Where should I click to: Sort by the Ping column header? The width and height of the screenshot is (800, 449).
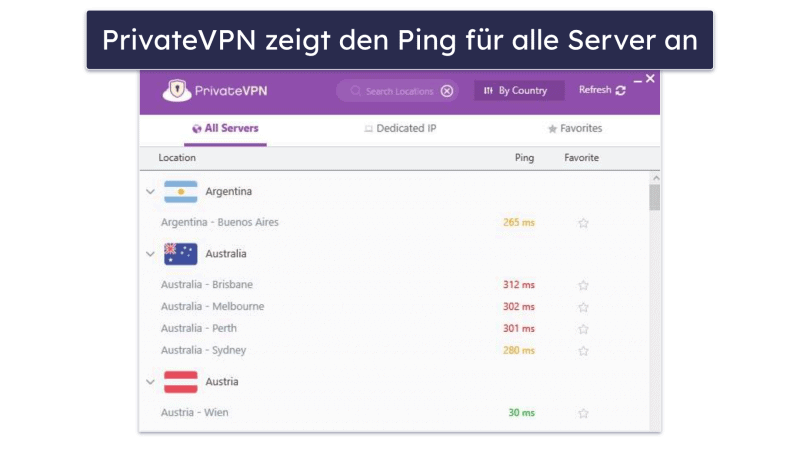click(524, 158)
